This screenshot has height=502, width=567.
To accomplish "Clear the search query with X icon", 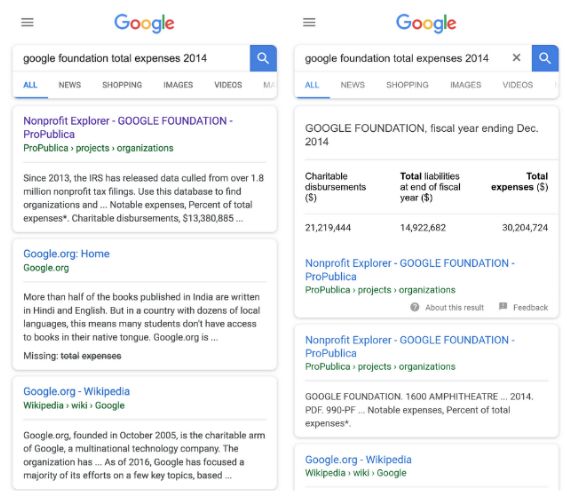I will coord(516,58).
